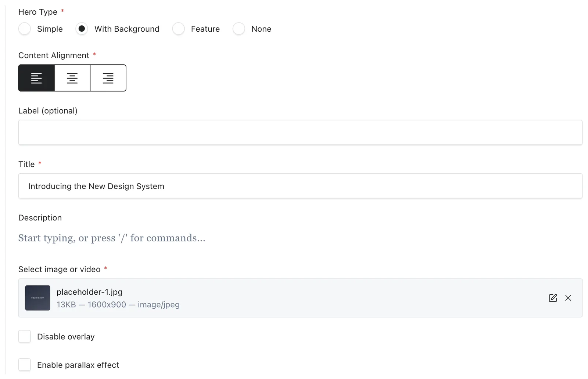Choose the Simple hero type

coord(25,29)
